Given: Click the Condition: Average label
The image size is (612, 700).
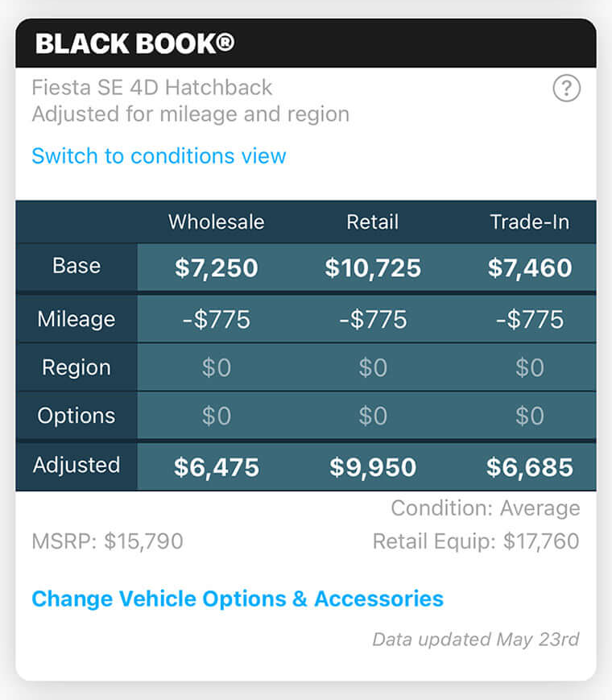Looking at the screenshot, I should (486, 508).
